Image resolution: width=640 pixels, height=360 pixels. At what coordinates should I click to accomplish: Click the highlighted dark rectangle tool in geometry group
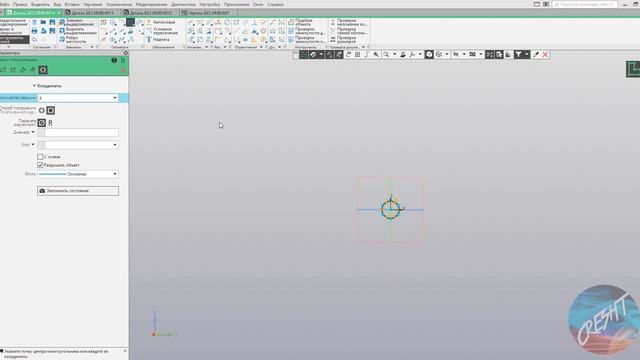coord(130,22)
